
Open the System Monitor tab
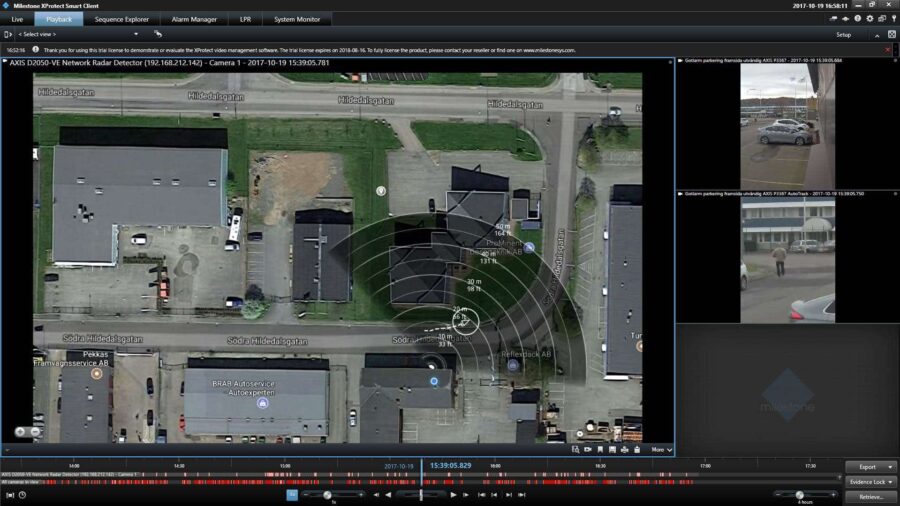point(297,19)
